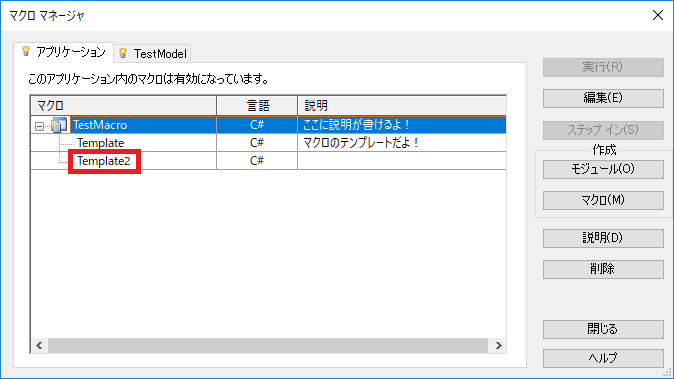Click the 閉じる close button

click(x=603, y=329)
